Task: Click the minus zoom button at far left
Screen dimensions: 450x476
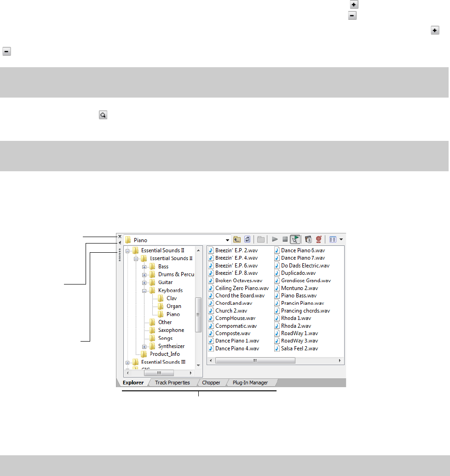Action: 7,51
